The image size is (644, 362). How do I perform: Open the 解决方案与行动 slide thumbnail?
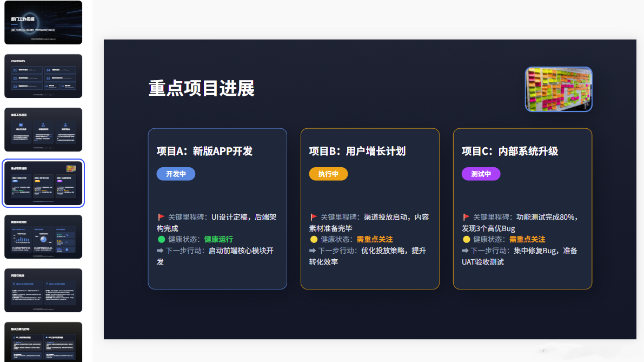43,342
